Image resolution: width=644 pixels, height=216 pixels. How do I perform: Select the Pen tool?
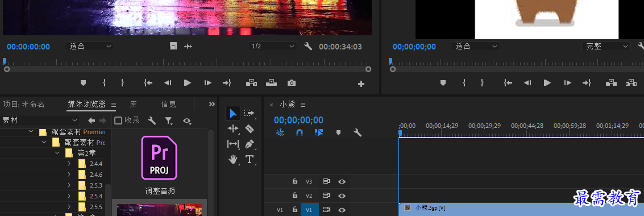(x=249, y=144)
